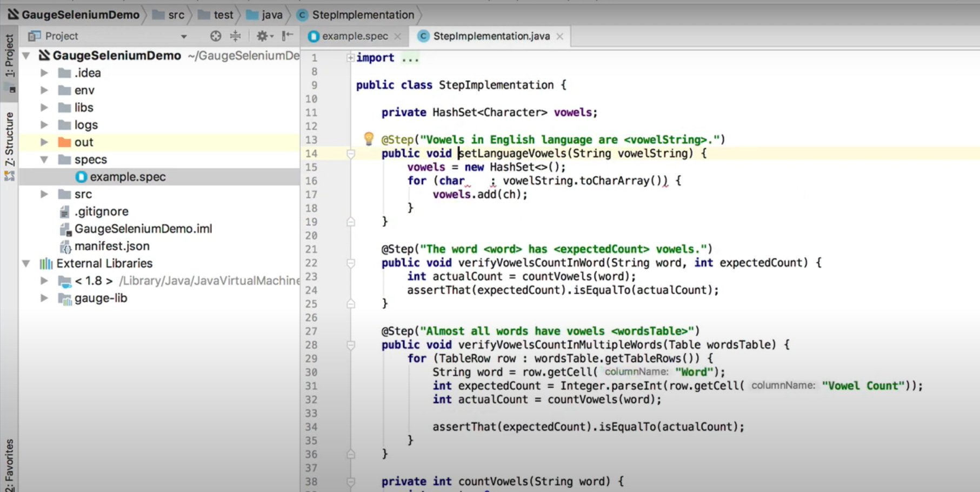Image resolution: width=980 pixels, height=492 pixels.
Task: Expand the libs folder
Action: (44, 108)
